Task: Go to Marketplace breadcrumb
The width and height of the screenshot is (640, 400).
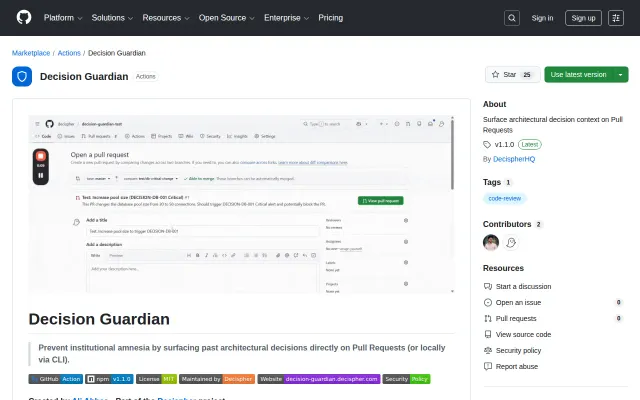Action: point(31,53)
